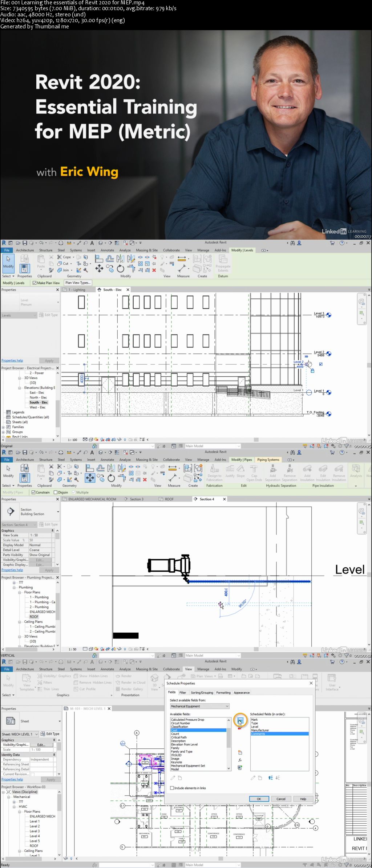Click Move parameter down icon under Scheduled fields
This screenshot has width=372, height=868.
tap(278, 778)
